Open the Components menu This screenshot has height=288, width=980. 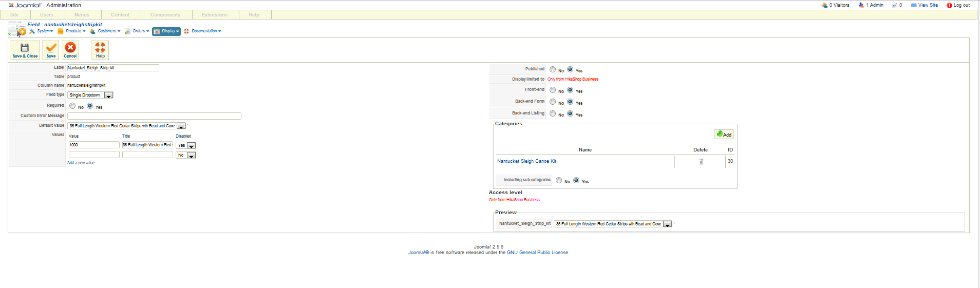click(165, 15)
